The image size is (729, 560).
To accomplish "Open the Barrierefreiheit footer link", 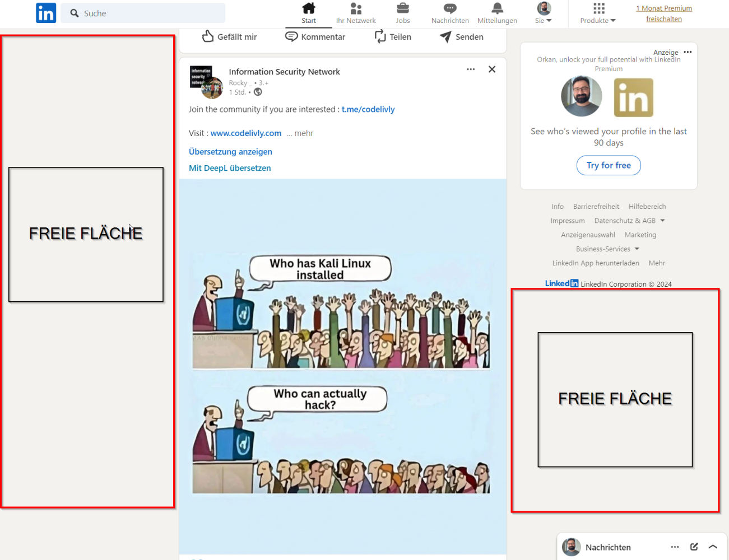I will click(596, 207).
